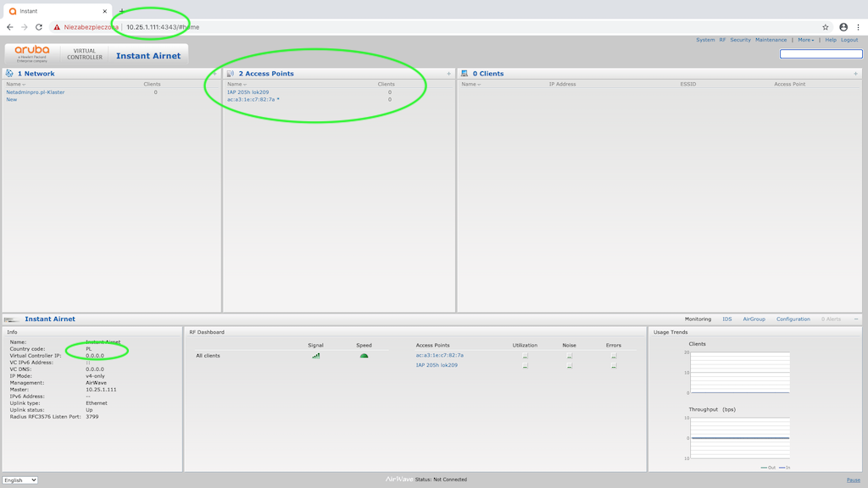The width and height of the screenshot is (868, 488).
Task: Click the Networks panel icon
Action: [9, 74]
